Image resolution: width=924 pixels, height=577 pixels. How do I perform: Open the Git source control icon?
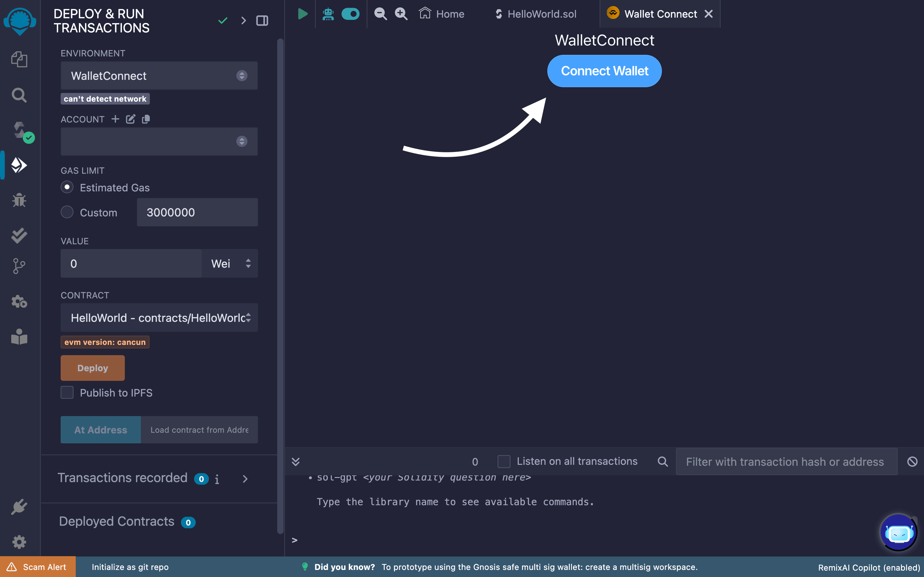click(19, 266)
